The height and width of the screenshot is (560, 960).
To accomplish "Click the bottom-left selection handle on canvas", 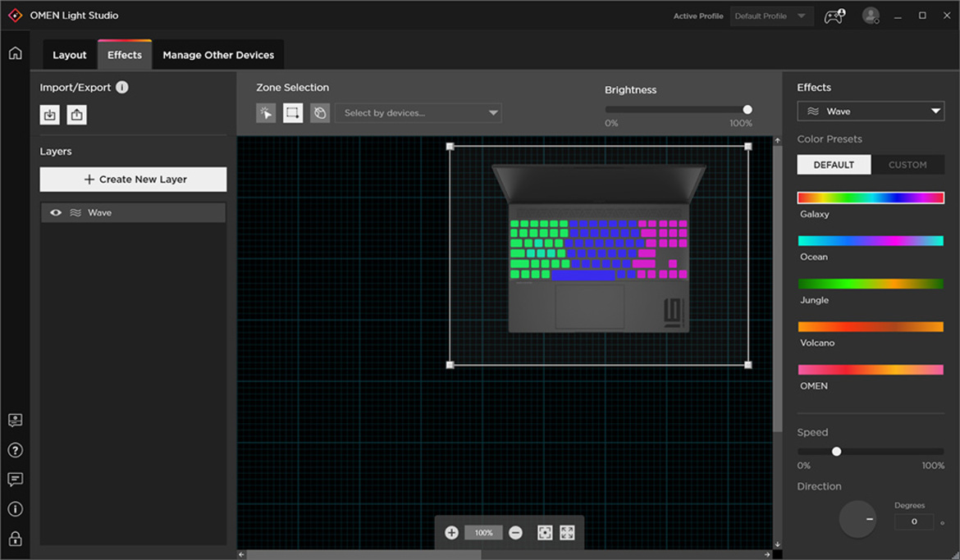I will click(x=450, y=365).
